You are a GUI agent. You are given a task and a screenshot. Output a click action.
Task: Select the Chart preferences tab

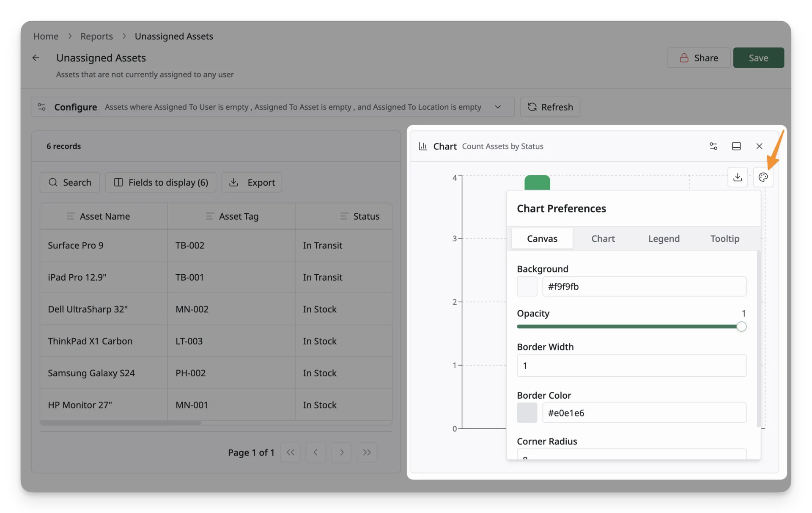603,238
